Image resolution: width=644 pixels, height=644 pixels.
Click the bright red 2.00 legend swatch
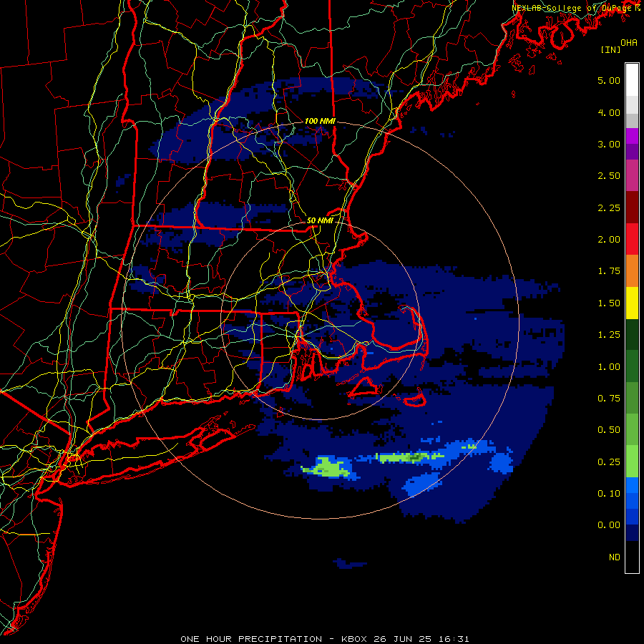coord(632,239)
